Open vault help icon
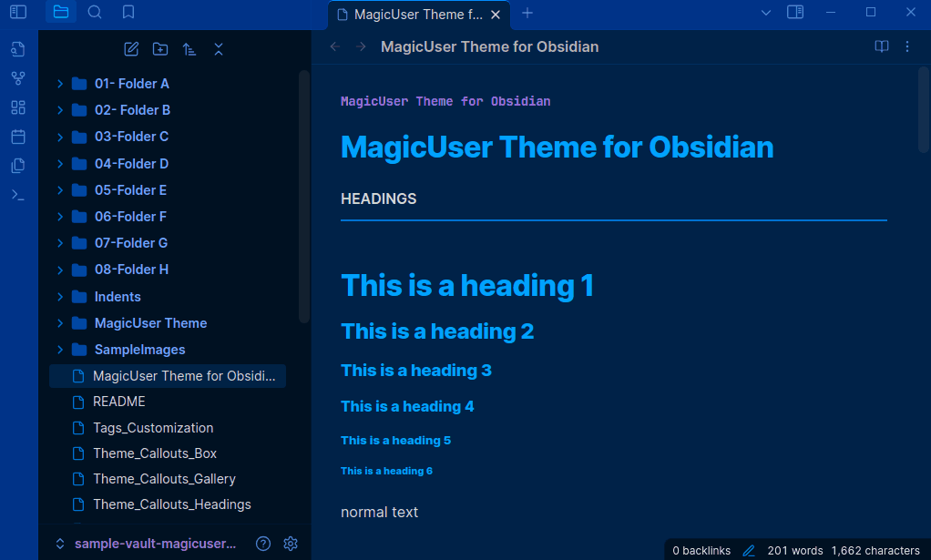 coord(263,544)
